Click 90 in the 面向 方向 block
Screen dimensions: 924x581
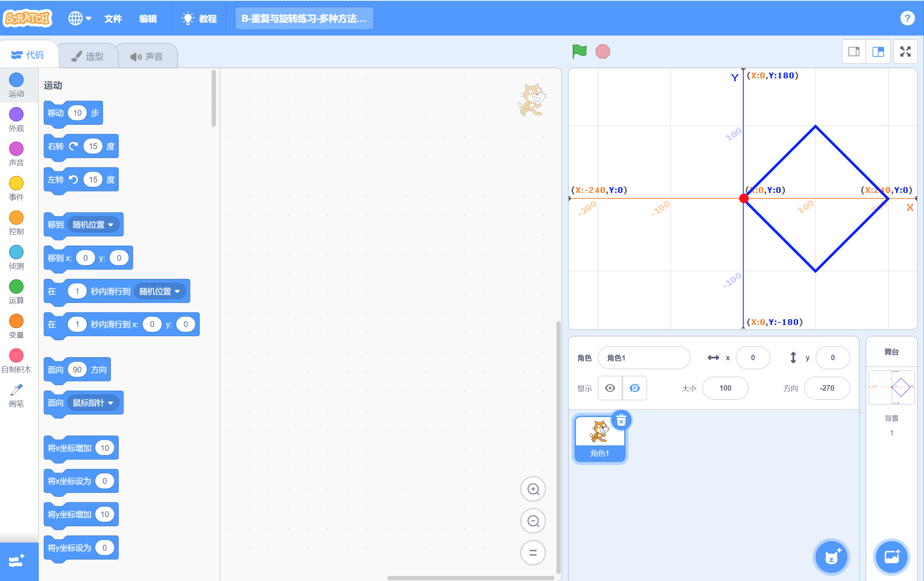click(77, 370)
